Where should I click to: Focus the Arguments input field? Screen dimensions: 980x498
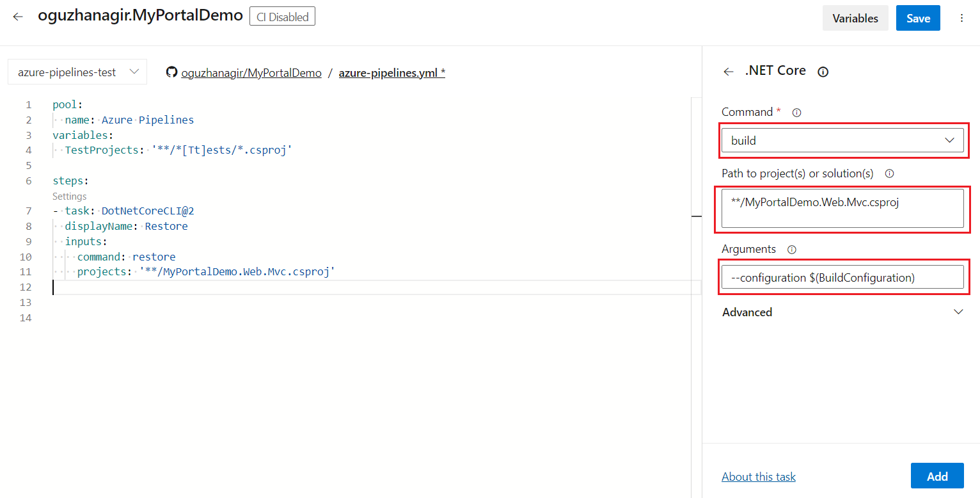pos(842,277)
